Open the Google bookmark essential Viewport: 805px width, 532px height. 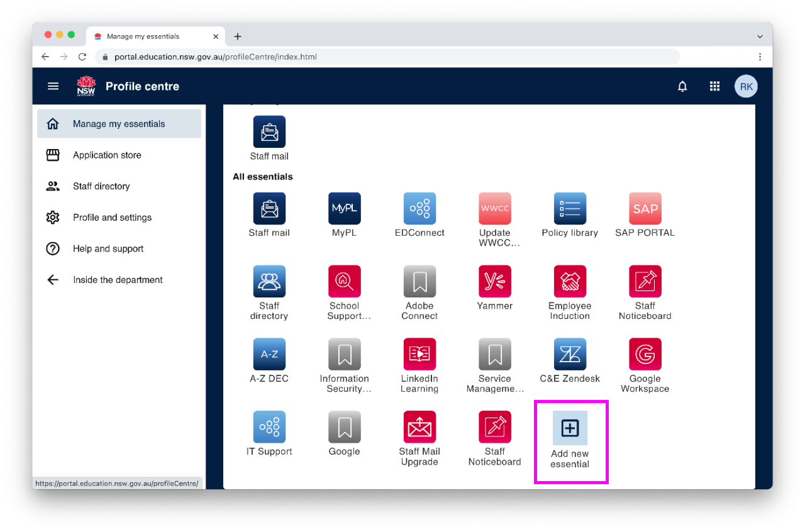pos(344,428)
